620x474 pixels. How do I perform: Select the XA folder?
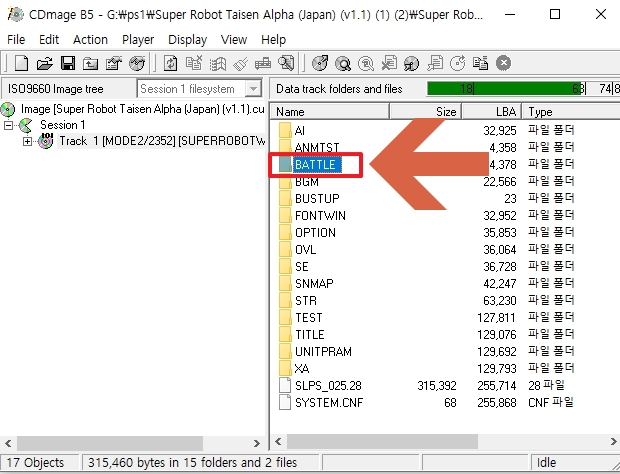302,368
